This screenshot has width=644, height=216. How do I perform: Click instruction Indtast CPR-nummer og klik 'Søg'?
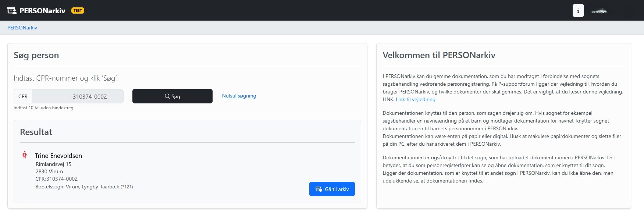66,78
